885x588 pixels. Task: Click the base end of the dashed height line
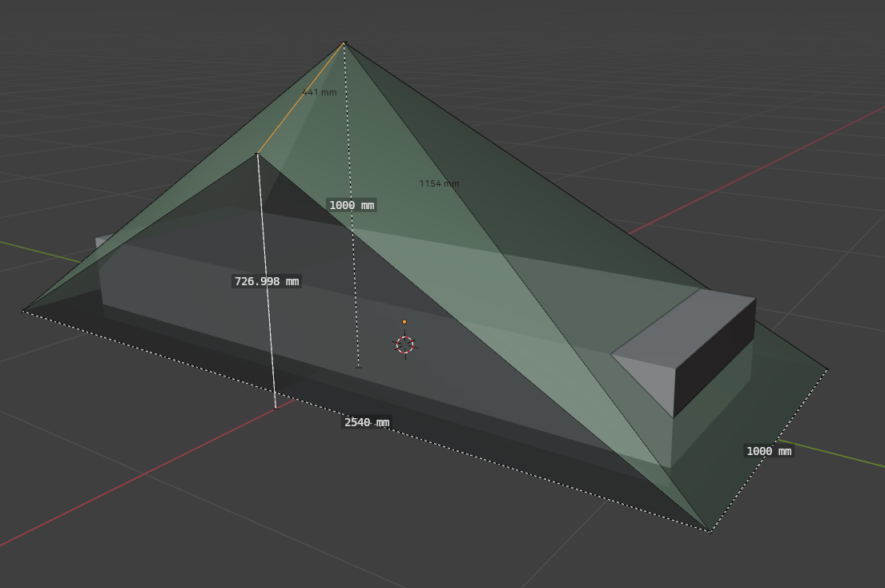click(358, 368)
